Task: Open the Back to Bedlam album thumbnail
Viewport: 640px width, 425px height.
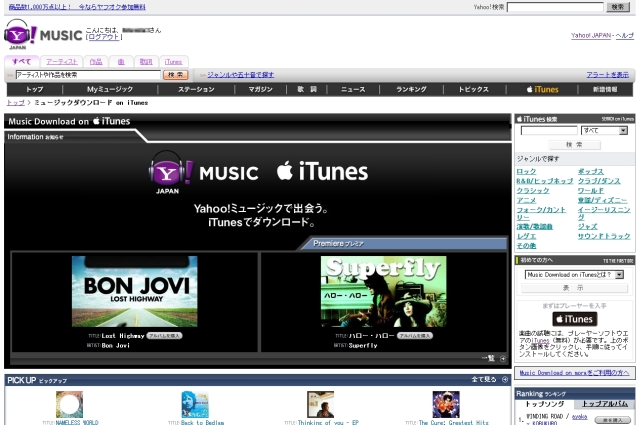Action: point(195,404)
